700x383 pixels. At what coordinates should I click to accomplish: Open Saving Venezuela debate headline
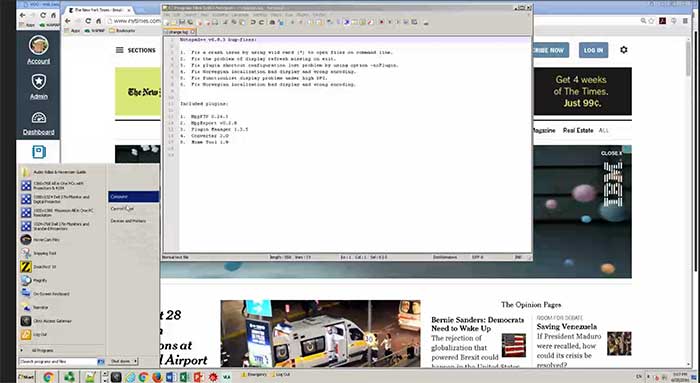[x=567, y=327]
